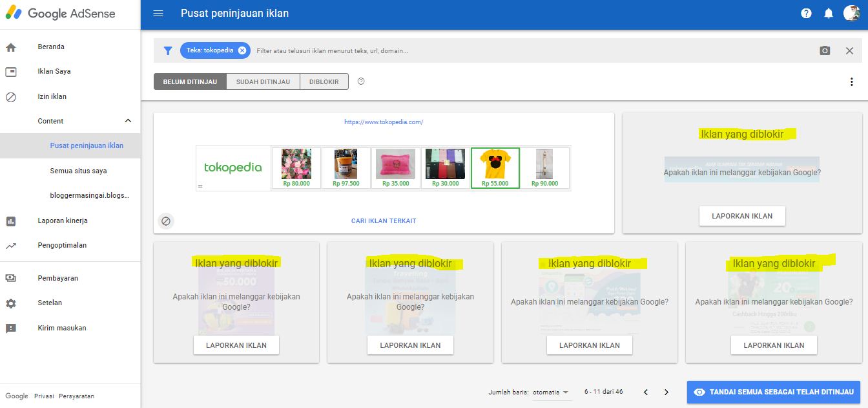Open your profile avatar menu
Screen dimensions: 868x408
852,13
